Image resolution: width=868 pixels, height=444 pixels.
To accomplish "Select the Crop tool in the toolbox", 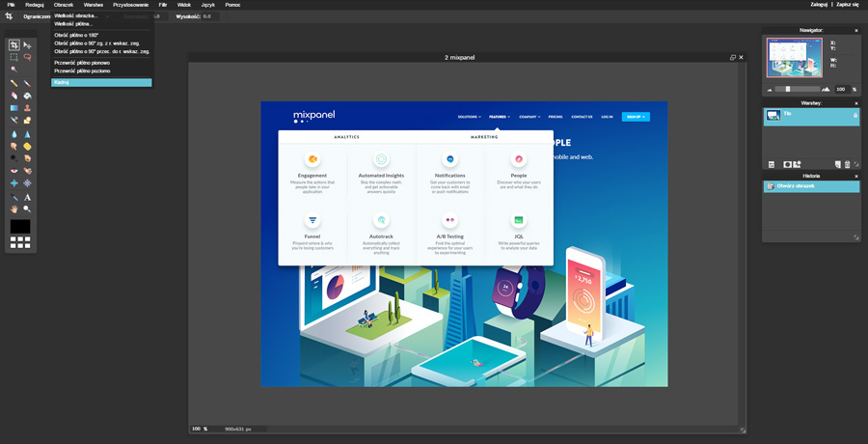I will [x=14, y=45].
